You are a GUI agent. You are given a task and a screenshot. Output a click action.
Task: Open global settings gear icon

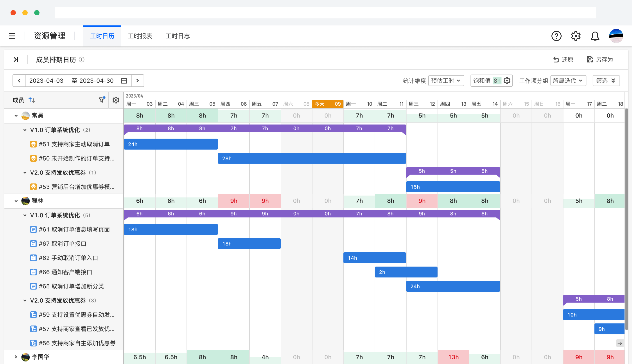tap(575, 36)
